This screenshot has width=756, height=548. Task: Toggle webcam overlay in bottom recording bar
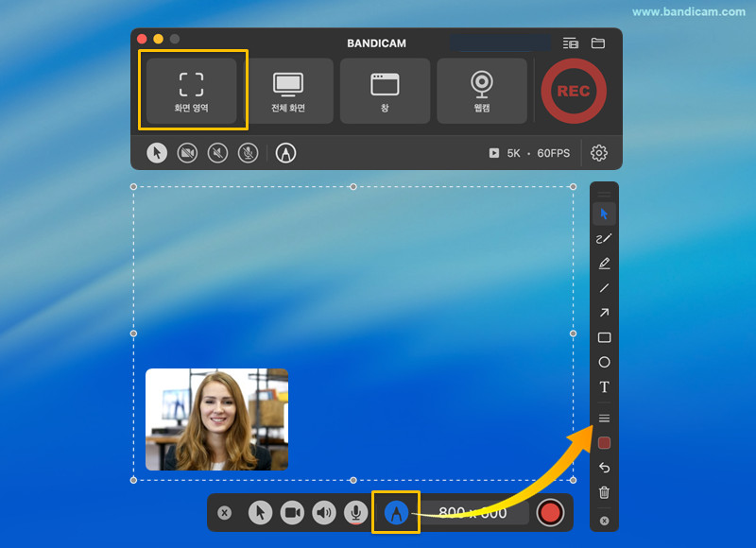coord(292,512)
